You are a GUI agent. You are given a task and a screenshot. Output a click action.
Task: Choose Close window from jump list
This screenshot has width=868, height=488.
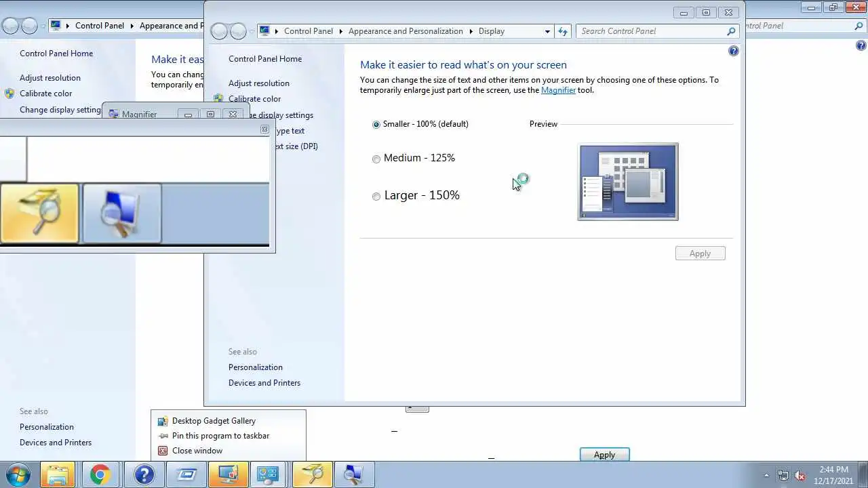[x=197, y=451]
